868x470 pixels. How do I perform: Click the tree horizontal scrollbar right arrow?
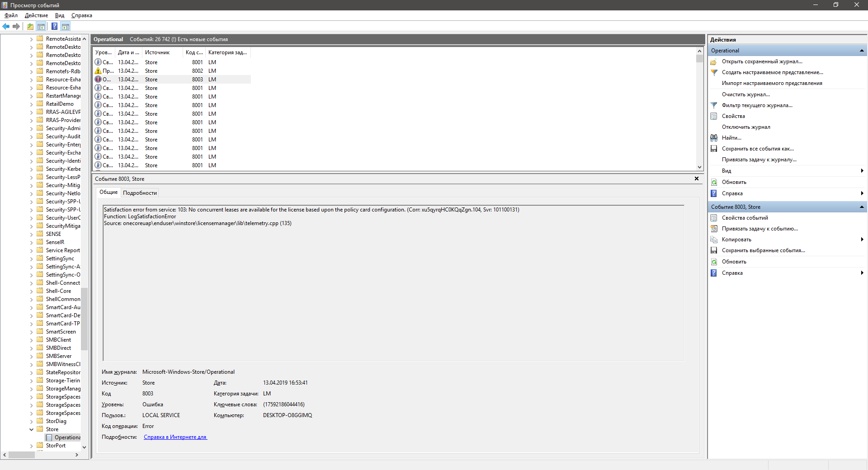coord(77,455)
